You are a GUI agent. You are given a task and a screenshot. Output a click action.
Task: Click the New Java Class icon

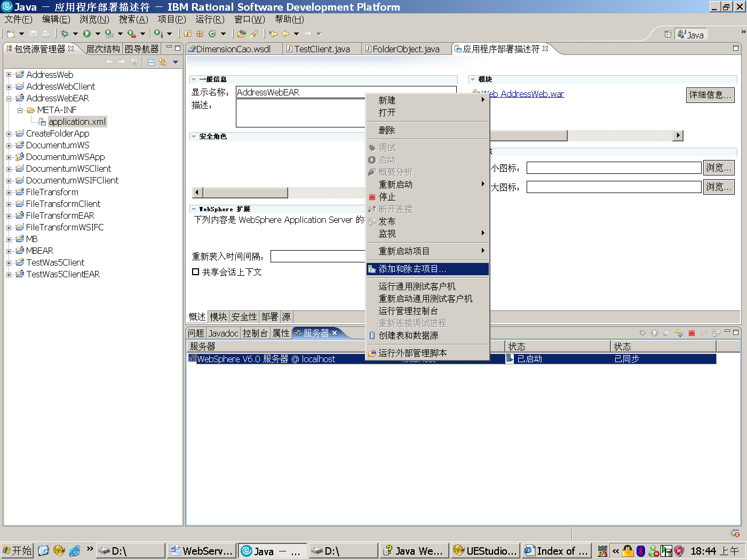coord(212,34)
